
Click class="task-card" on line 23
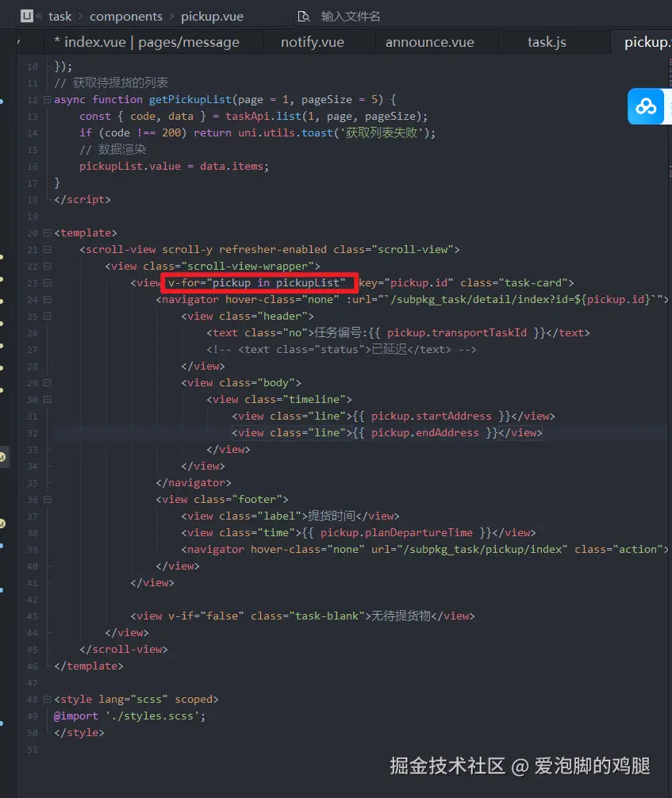(x=513, y=282)
